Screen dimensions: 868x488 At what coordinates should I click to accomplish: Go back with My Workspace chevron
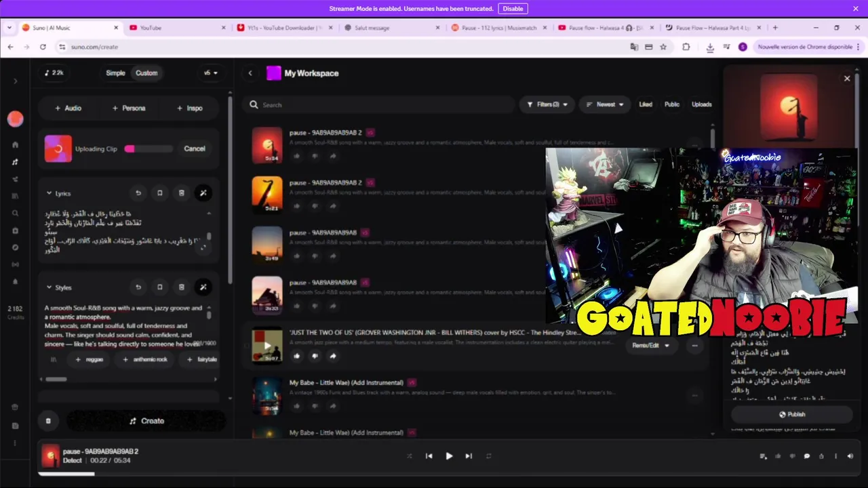[x=250, y=73]
